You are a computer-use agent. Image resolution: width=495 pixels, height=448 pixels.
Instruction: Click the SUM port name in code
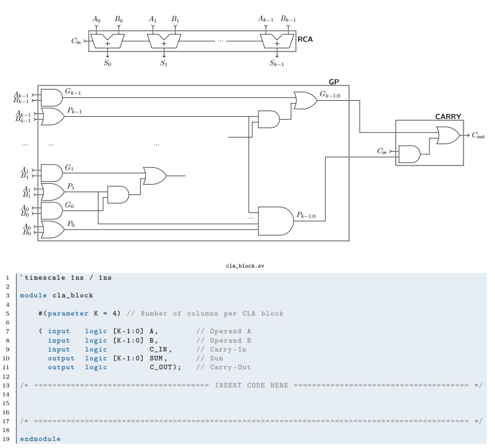click(156, 358)
